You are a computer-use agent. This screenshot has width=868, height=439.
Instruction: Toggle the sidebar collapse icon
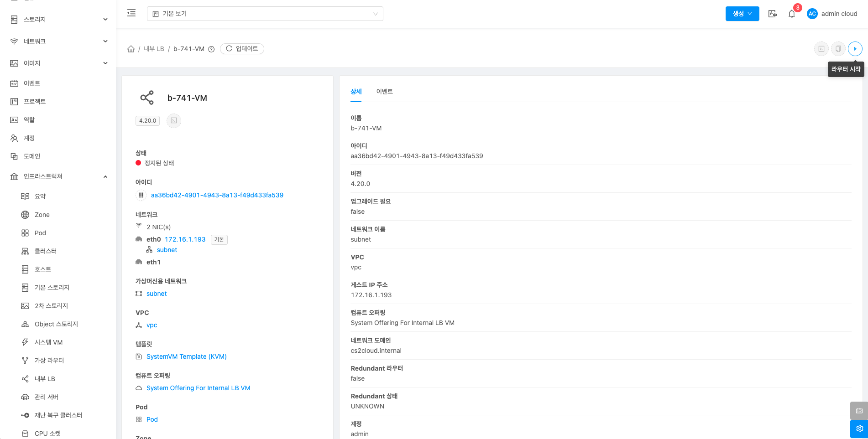tap(131, 13)
